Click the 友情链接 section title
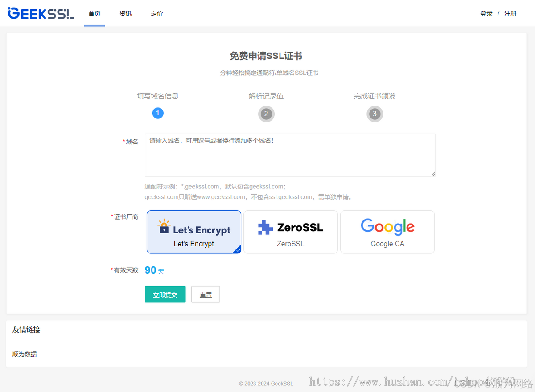This screenshot has width=535, height=392. [x=26, y=330]
